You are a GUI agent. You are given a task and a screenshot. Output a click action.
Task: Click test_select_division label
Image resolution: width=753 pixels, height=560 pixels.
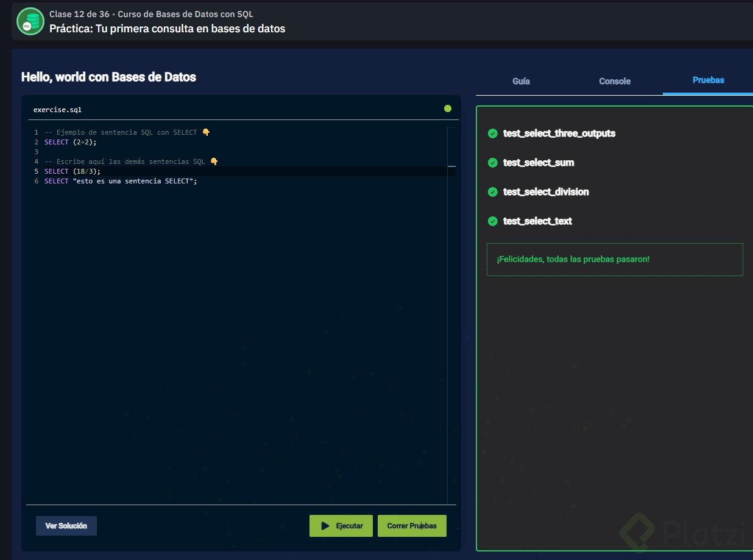click(x=546, y=192)
